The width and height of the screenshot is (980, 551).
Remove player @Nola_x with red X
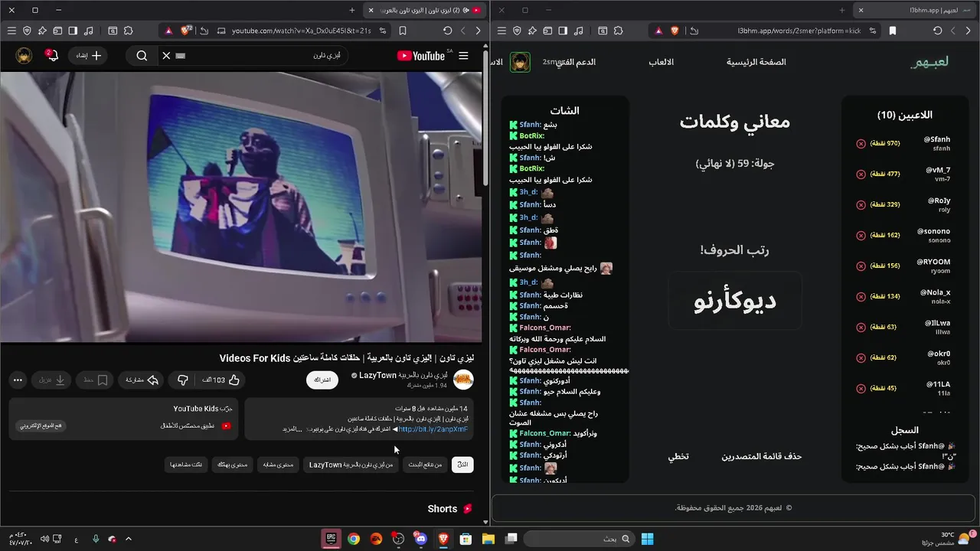(x=861, y=297)
